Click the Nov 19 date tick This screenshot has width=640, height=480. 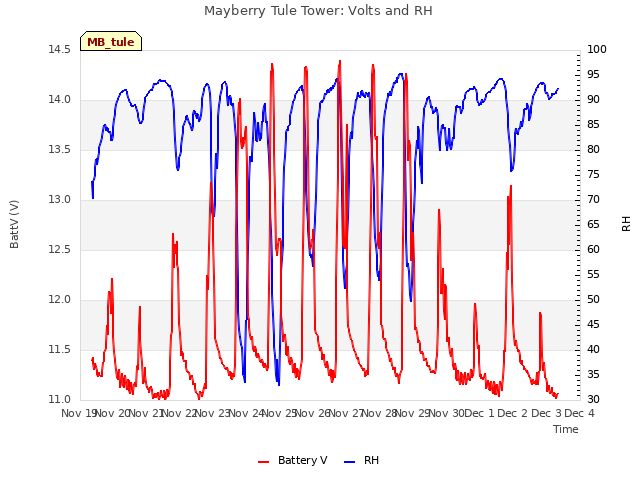79,413
